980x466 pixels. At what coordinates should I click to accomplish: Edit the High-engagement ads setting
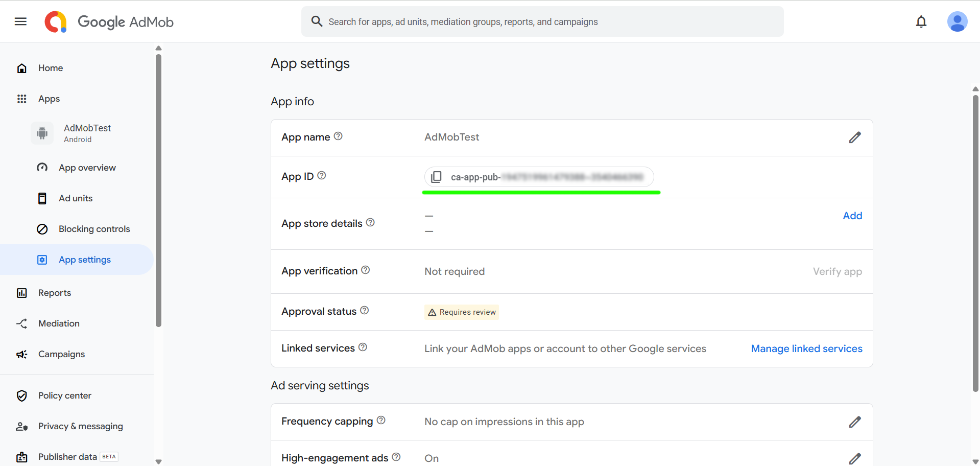[854, 458]
